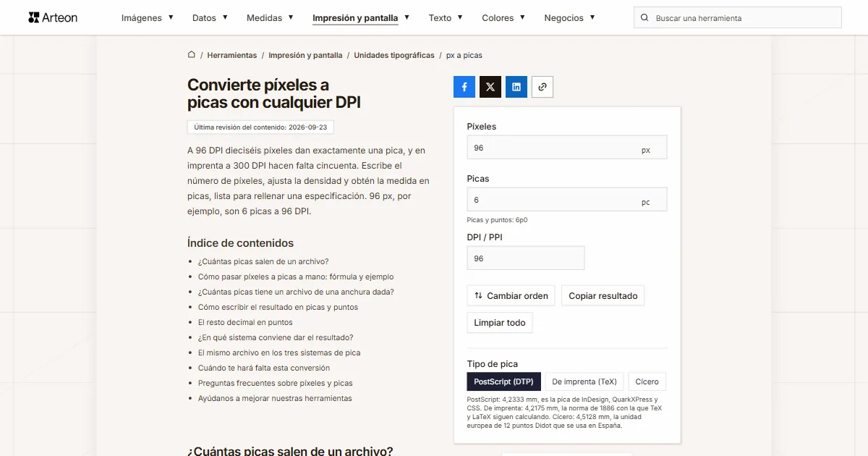Open the Medidas dropdown
The image size is (868, 456).
tap(270, 18)
